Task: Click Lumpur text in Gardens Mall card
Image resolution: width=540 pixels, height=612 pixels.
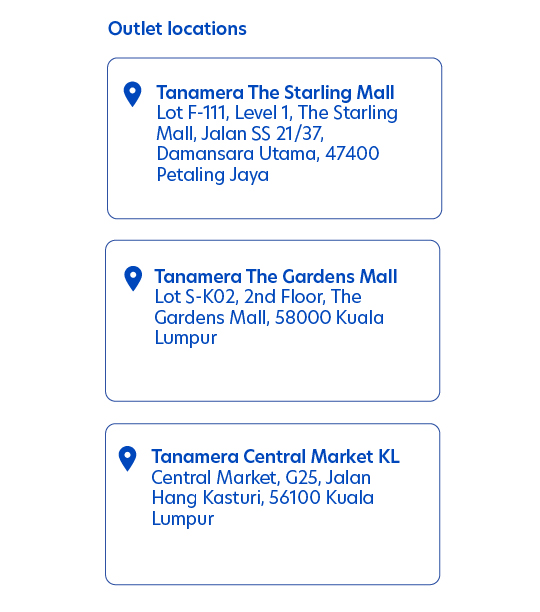Action: click(x=186, y=338)
